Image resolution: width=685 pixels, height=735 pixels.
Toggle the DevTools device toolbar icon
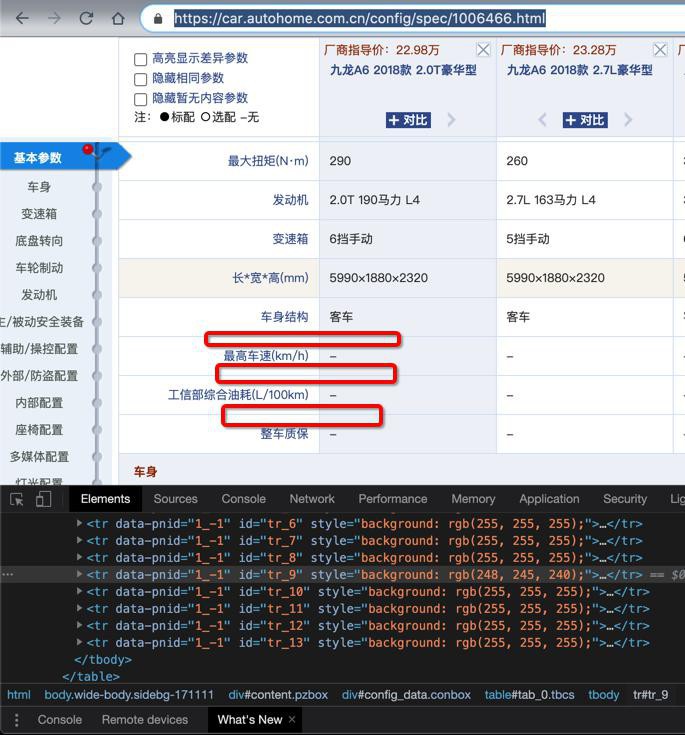(43, 499)
